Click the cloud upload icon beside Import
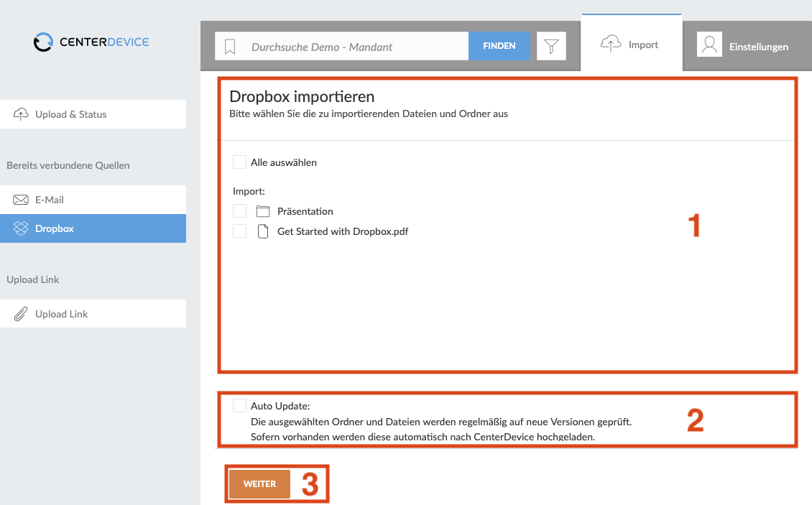Image resolution: width=812 pixels, height=505 pixels. (611, 44)
